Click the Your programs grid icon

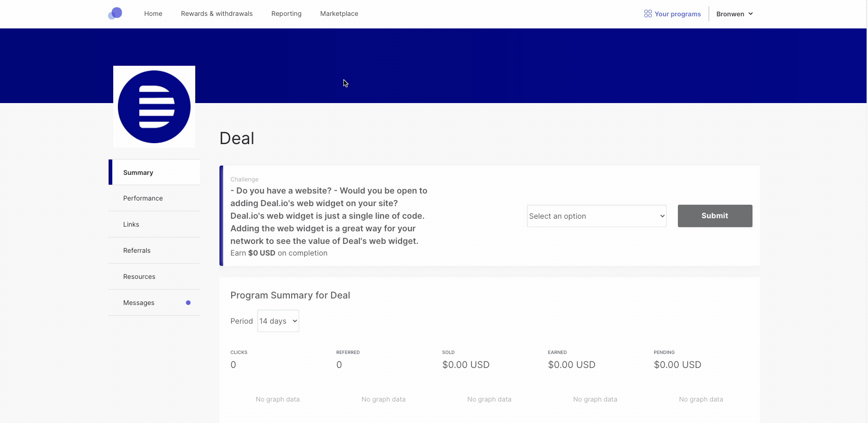pos(648,14)
